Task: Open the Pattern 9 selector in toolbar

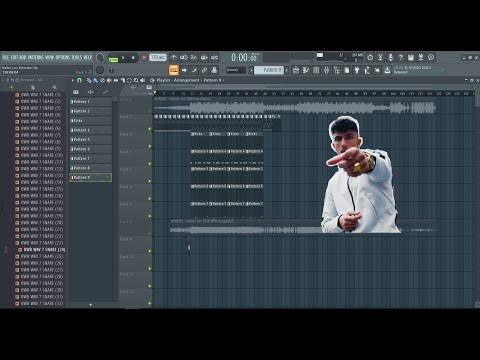Action: click(x=269, y=70)
